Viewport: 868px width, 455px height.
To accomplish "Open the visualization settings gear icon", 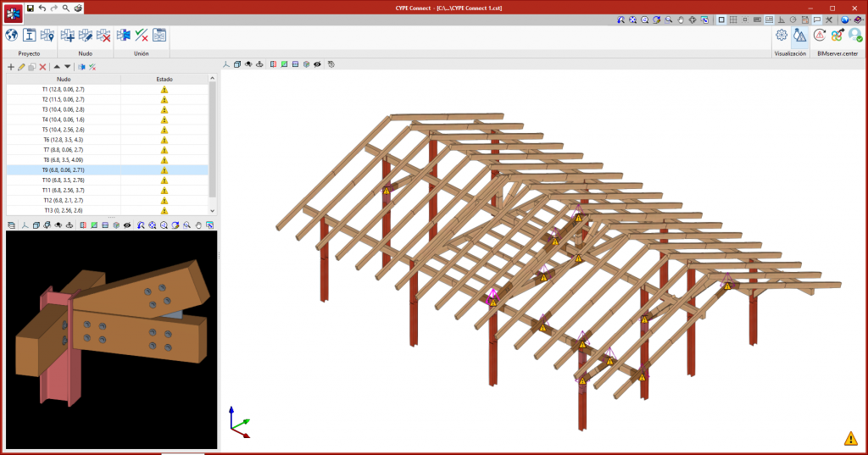I will tap(782, 35).
